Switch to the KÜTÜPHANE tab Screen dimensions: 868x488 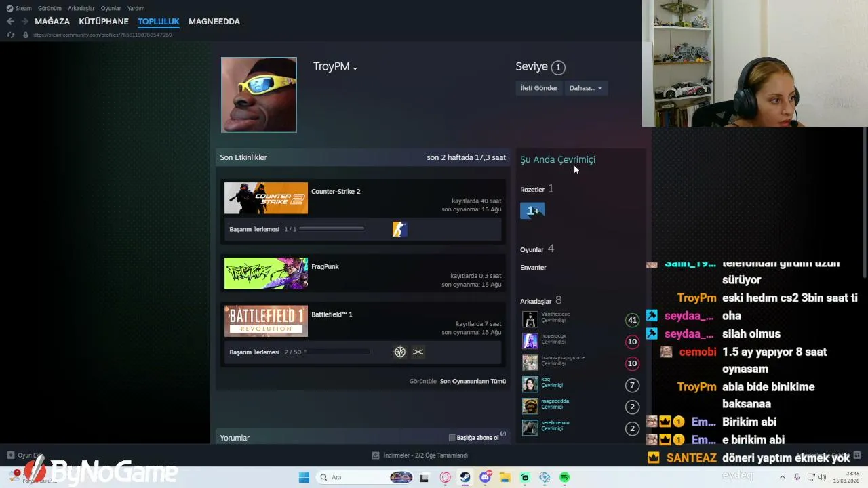coord(104,22)
